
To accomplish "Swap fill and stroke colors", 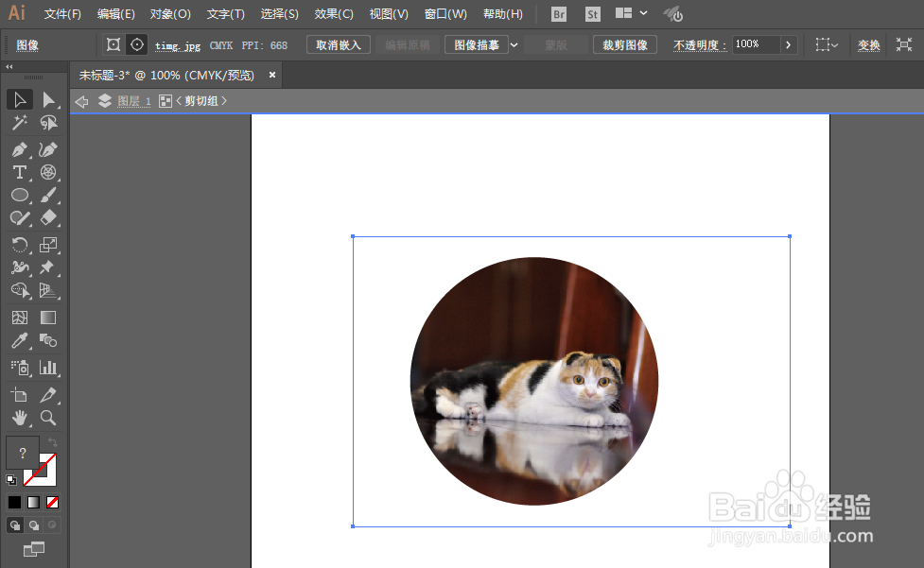I will point(52,442).
